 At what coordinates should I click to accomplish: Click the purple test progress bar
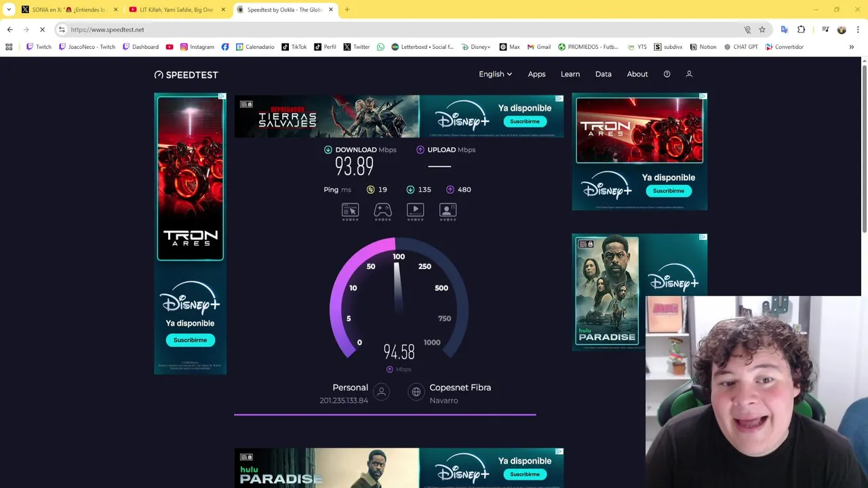coord(384,414)
